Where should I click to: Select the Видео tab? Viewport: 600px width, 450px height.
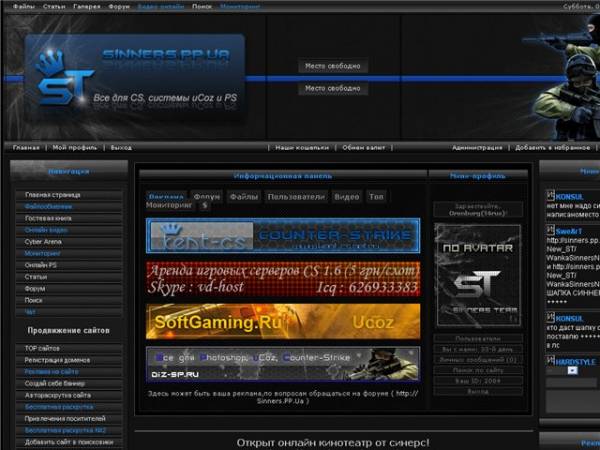click(347, 197)
